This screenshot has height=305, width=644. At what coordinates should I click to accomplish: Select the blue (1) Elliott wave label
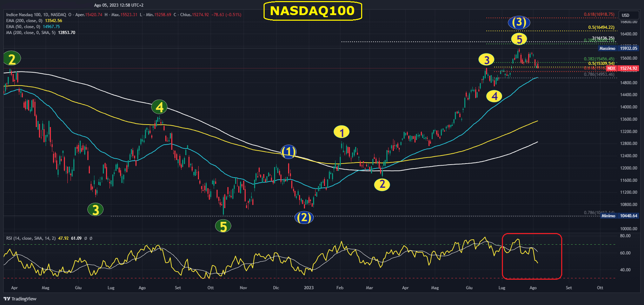click(289, 152)
